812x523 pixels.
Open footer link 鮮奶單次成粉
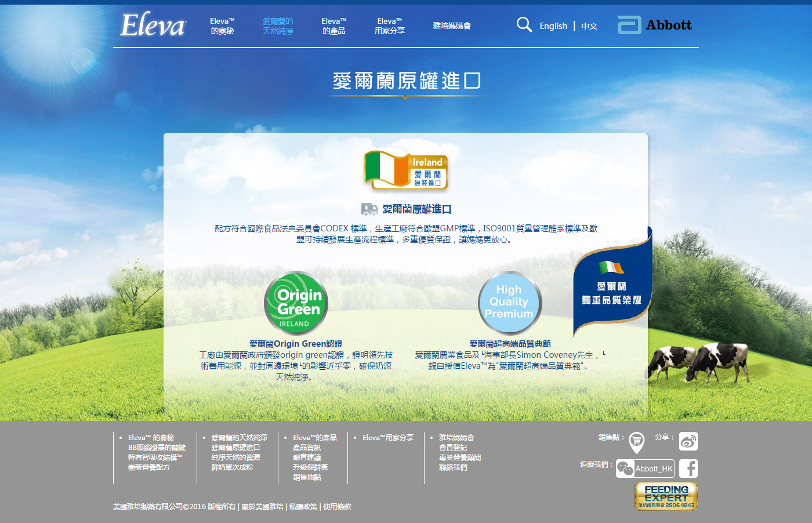point(232,467)
